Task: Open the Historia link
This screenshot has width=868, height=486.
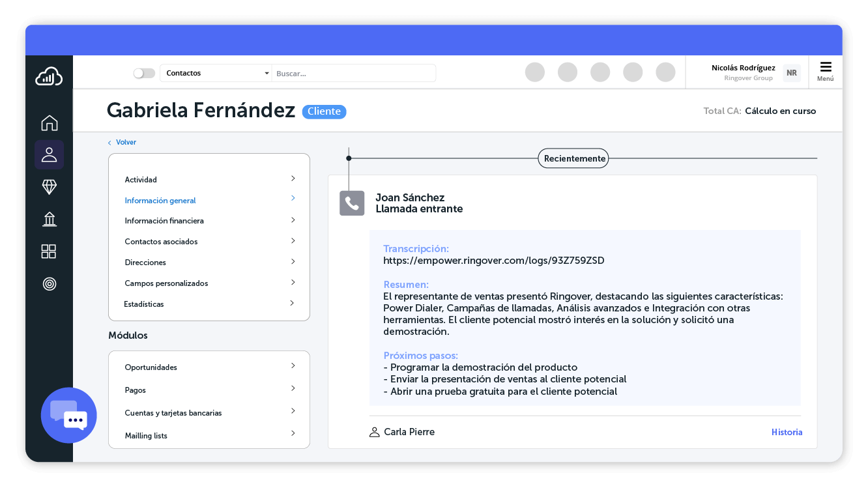Action: (787, 432)
